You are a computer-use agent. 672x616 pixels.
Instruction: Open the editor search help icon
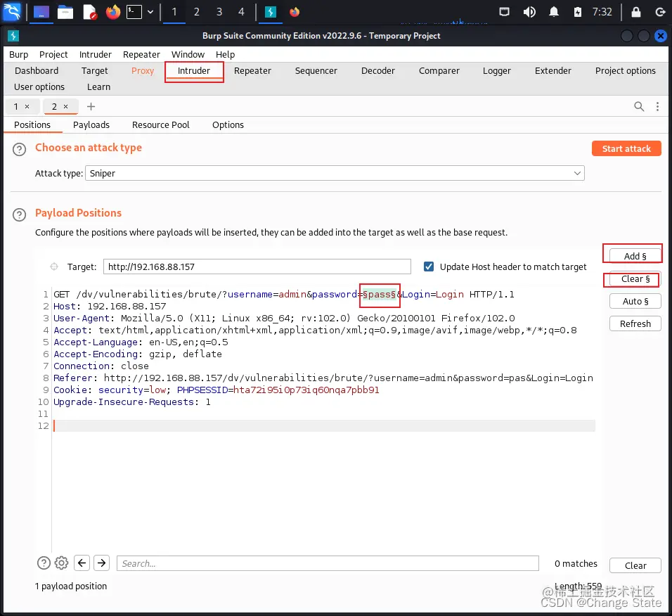point(44,563)
